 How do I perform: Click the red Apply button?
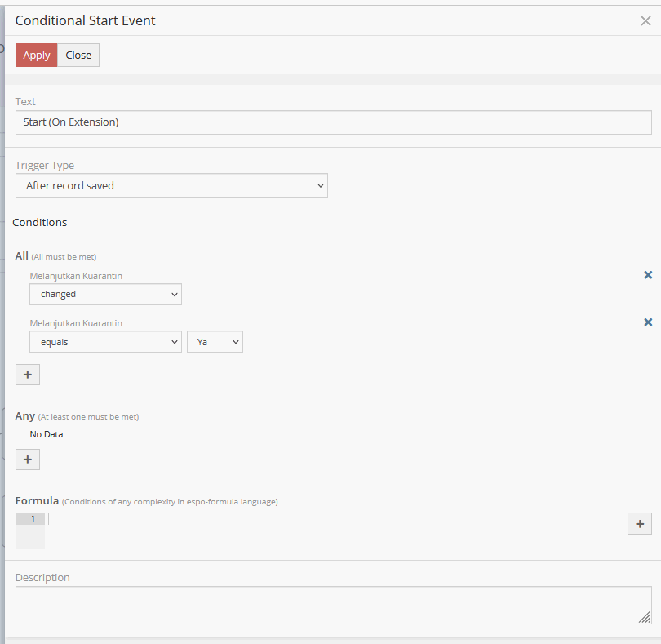coord(36,56)
